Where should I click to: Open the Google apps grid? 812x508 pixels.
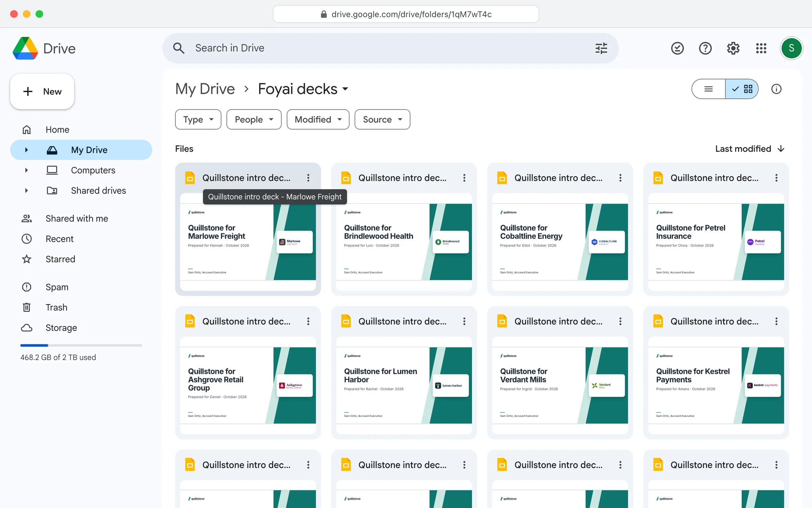[761, 48]
